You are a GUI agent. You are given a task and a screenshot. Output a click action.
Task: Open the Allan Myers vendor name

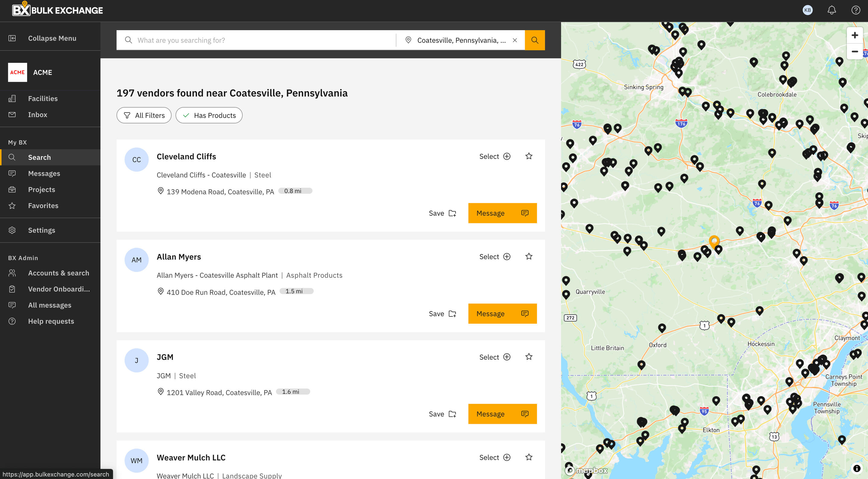click(x=179, y=257)
